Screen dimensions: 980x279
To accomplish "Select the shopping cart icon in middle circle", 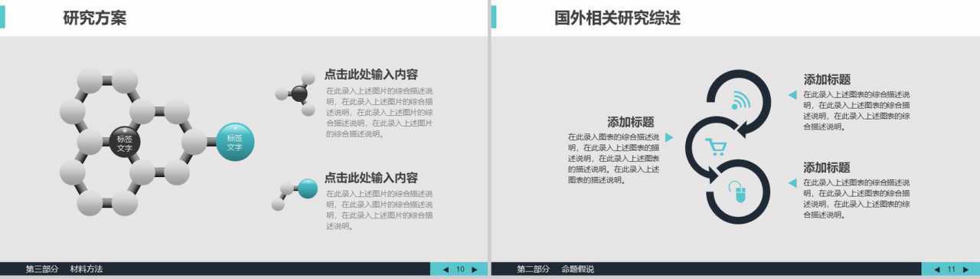I will [x=716, y=146].
